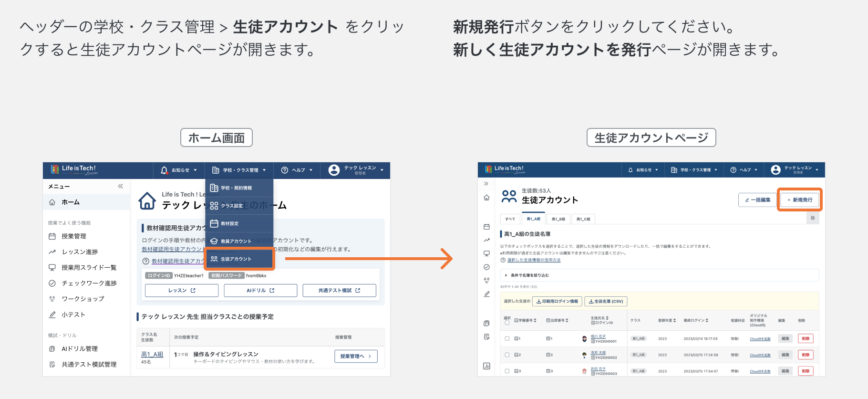The image size is (868, 399).
Task: Select 教材設定 in the dropdown menu
Action: pyautogui.click(x=239, y=223)
